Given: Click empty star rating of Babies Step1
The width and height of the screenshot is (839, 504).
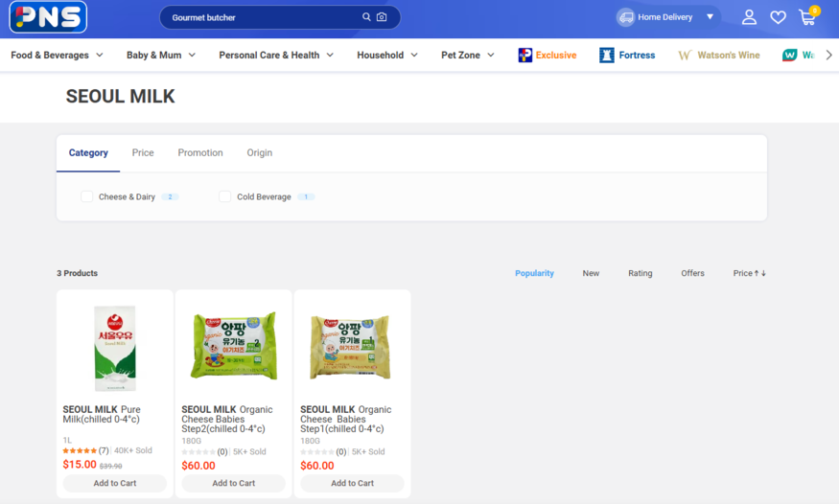Looking at the screenshot, I should 317,451.
